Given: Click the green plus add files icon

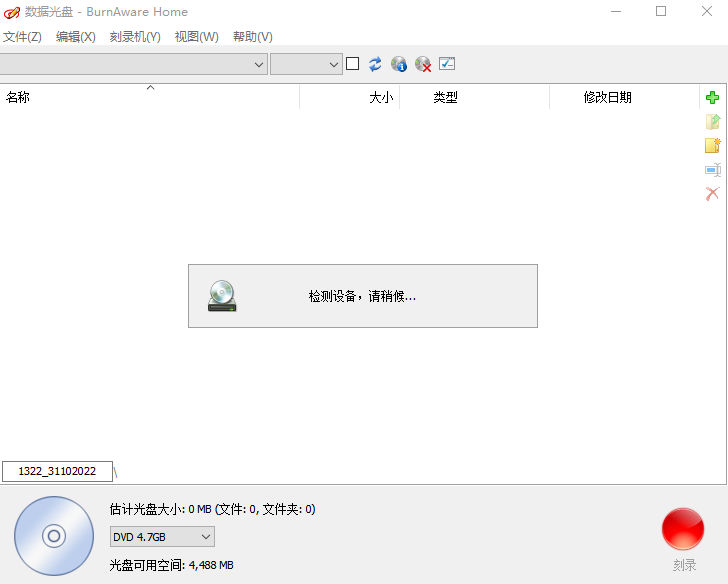Looking at the screenshot, I should click(712, 98).
